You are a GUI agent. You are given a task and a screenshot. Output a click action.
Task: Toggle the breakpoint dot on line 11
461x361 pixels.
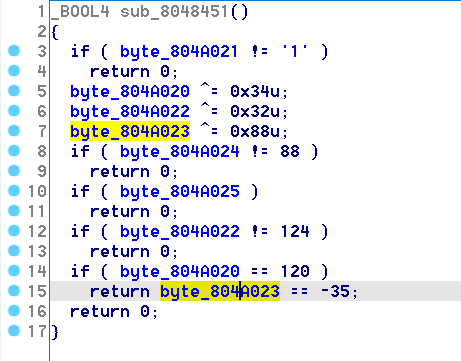pyautogui.click(x=14, y=211)
